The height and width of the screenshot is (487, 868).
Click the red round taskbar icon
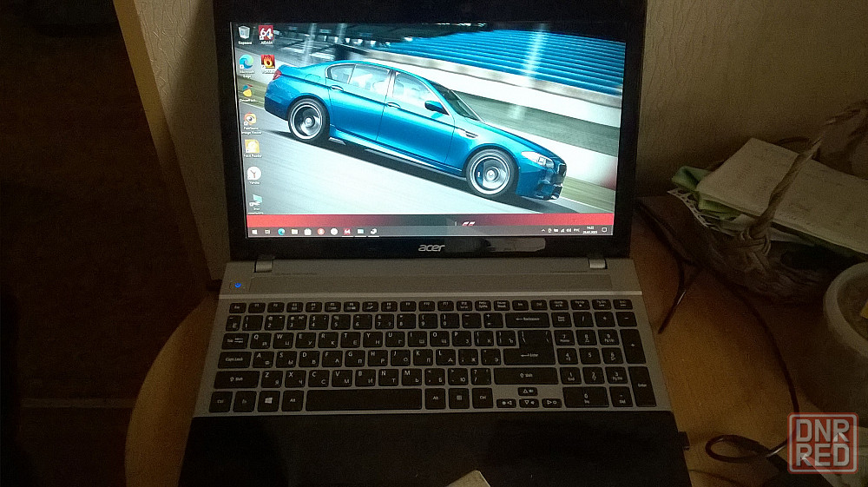(x=321, y=232)
